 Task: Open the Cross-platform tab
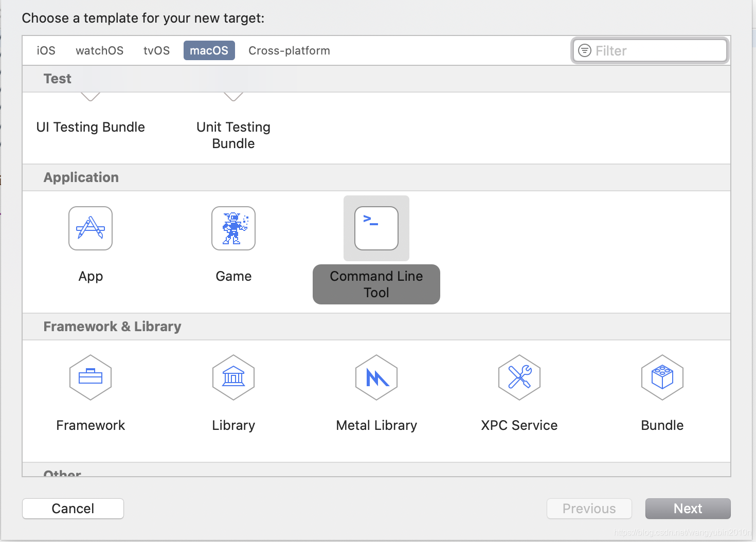click(x=289, y=50)
